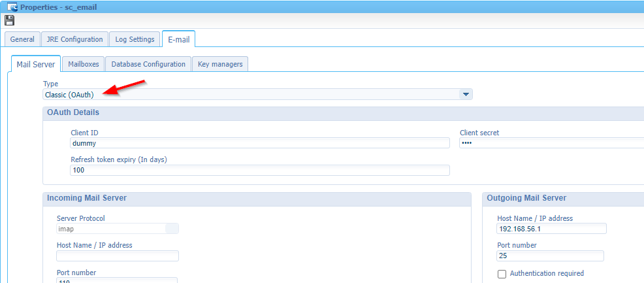This screenshot has height=283, width=644.
Task: Switch to Database Configuration sub-tab
Action: 148,64
